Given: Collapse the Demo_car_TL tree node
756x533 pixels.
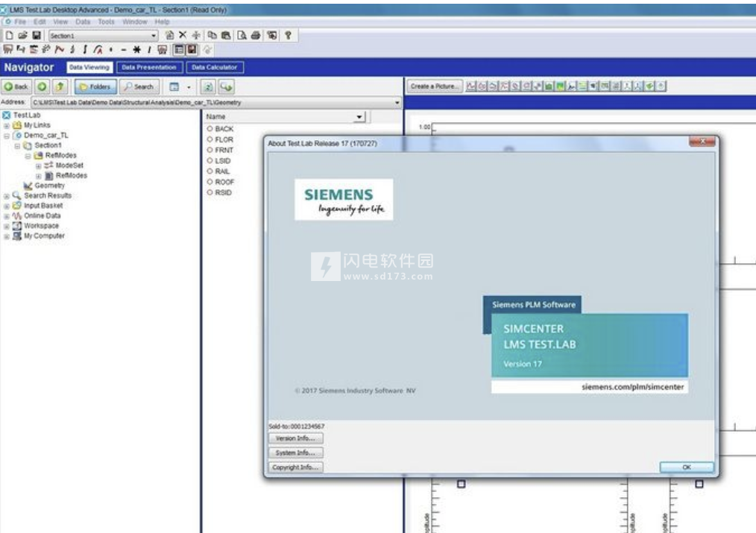Looking at the screenshot, I should [x=7, y=136].
